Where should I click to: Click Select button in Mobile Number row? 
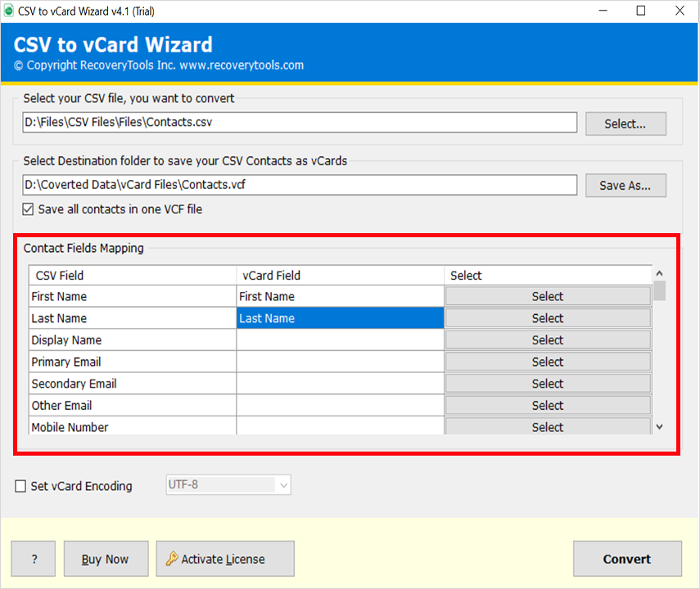click(548, 426)
